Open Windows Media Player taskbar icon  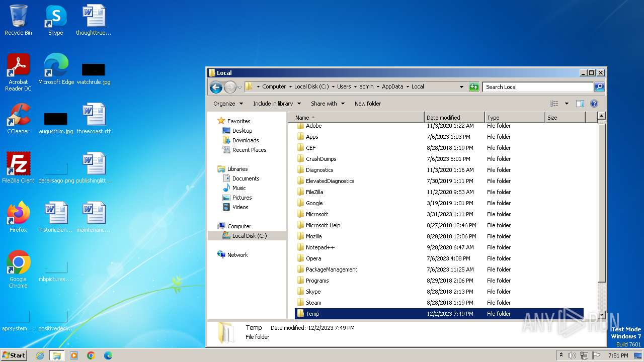pos(74,355)
